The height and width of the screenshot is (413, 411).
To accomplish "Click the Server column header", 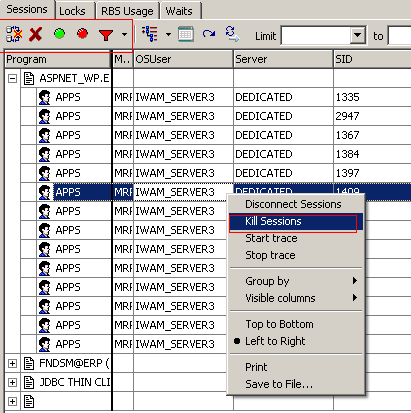I will pyautogui.click(x=283, y=59).
